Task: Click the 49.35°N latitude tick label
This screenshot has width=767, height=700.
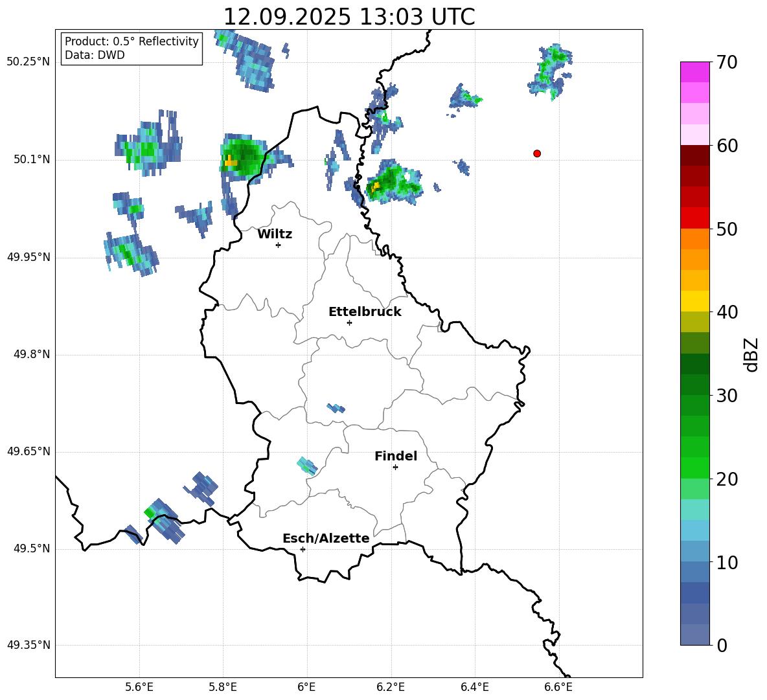Action: pyautogui.click(x=29, y=645)
